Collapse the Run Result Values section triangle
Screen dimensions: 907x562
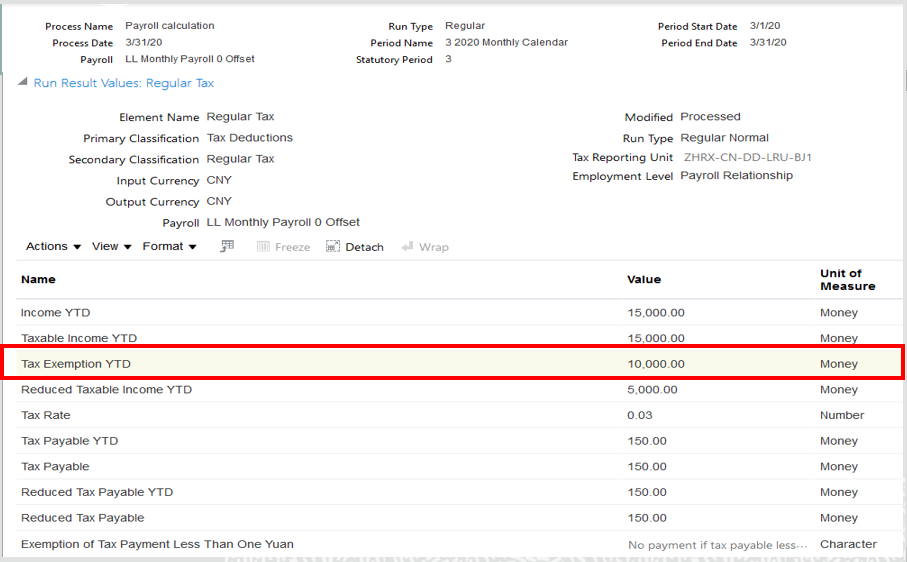[x=23, y=82]
